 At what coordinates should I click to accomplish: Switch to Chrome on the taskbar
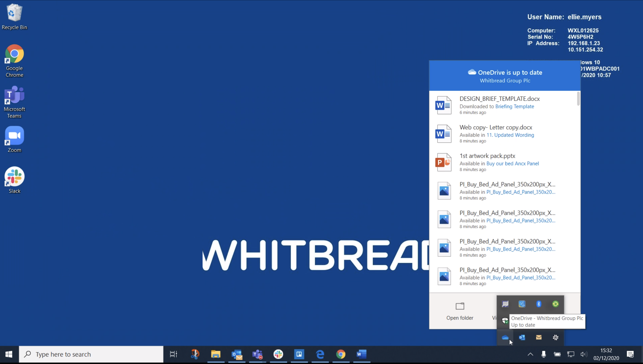[341, 354]
